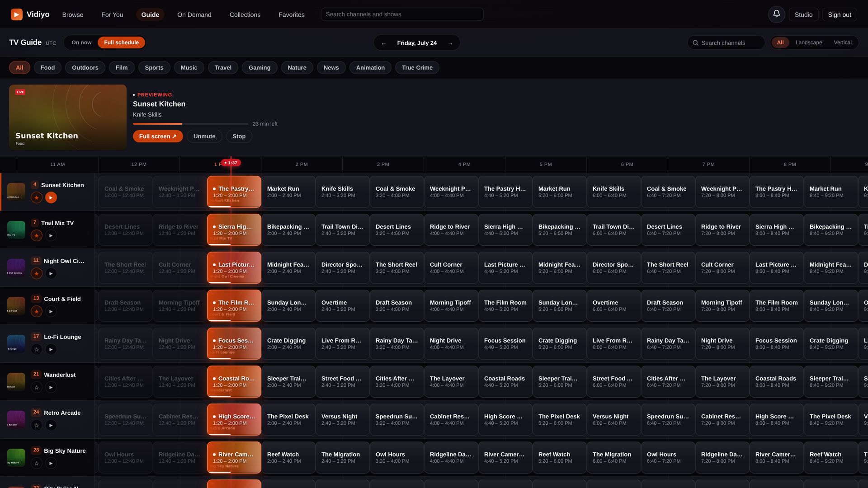Play preview of Retro Arcade

click(x=51, y=425)
